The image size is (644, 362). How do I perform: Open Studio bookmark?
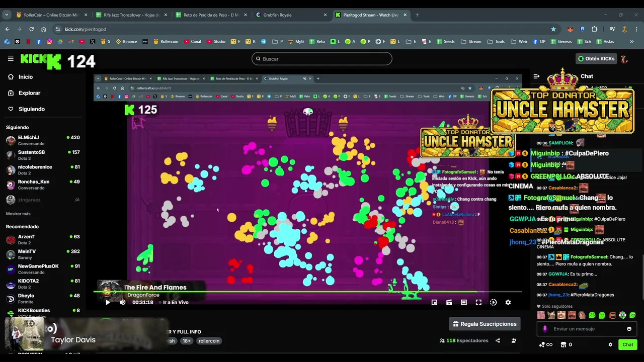[x=216, y=42]
